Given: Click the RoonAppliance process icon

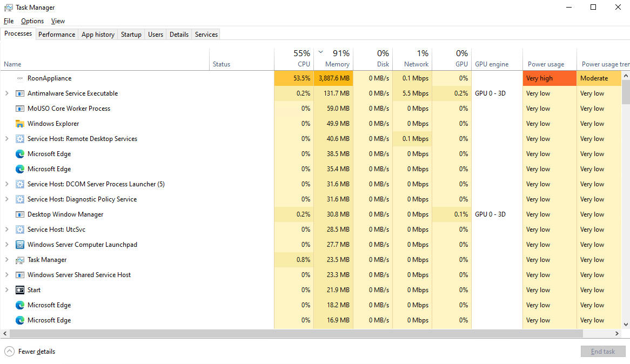Looking at the screenshot, I should pyautogui.click(x=19, y=78).
